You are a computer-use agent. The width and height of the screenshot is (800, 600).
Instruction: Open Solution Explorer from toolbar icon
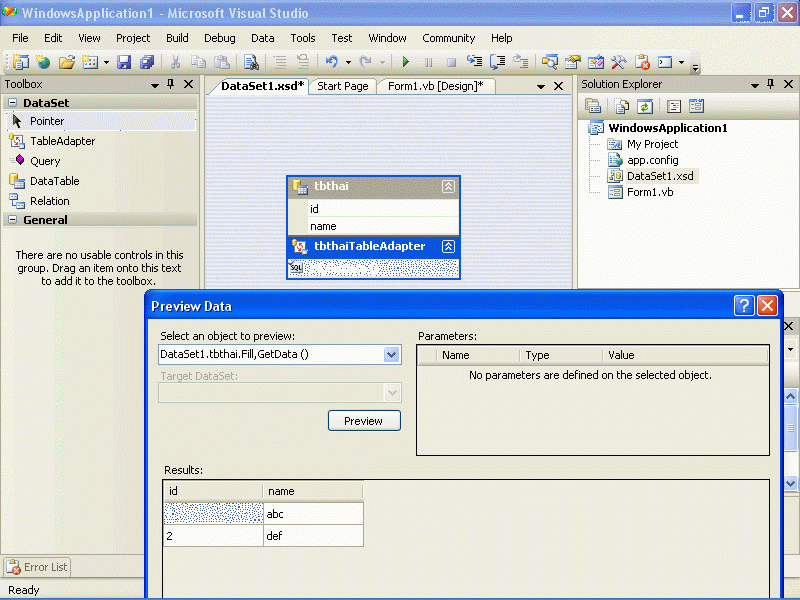pyautogui.click(x=550, y=62)
